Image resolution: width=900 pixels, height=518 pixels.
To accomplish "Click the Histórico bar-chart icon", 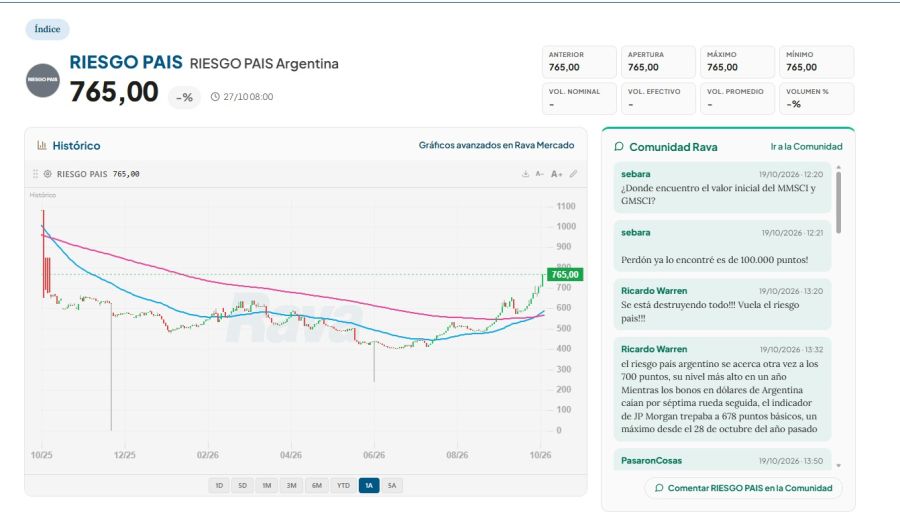I will click(x=42, y=145).
